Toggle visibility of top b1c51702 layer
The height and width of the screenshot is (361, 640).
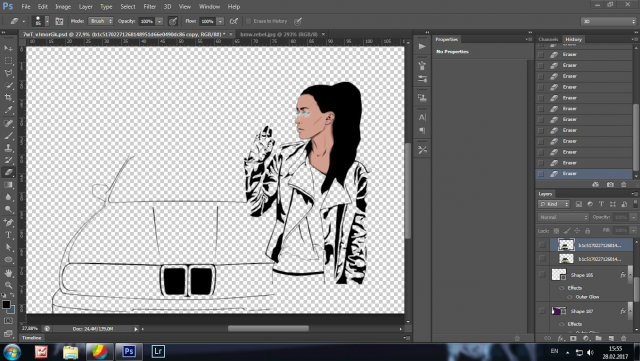click(x=542, y=245)
